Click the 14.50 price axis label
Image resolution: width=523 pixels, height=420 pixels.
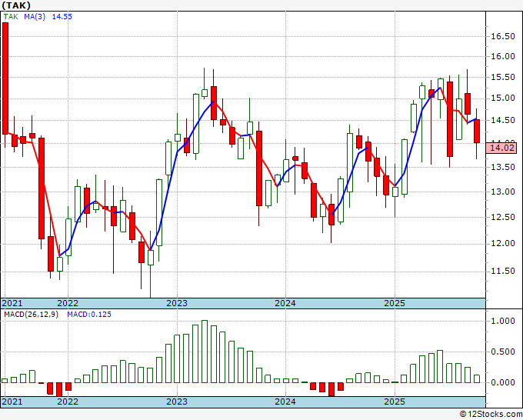click(503, 120)
